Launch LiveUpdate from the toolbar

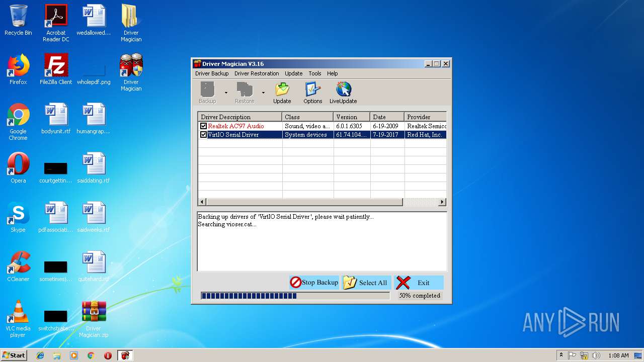tap(343, 93)
